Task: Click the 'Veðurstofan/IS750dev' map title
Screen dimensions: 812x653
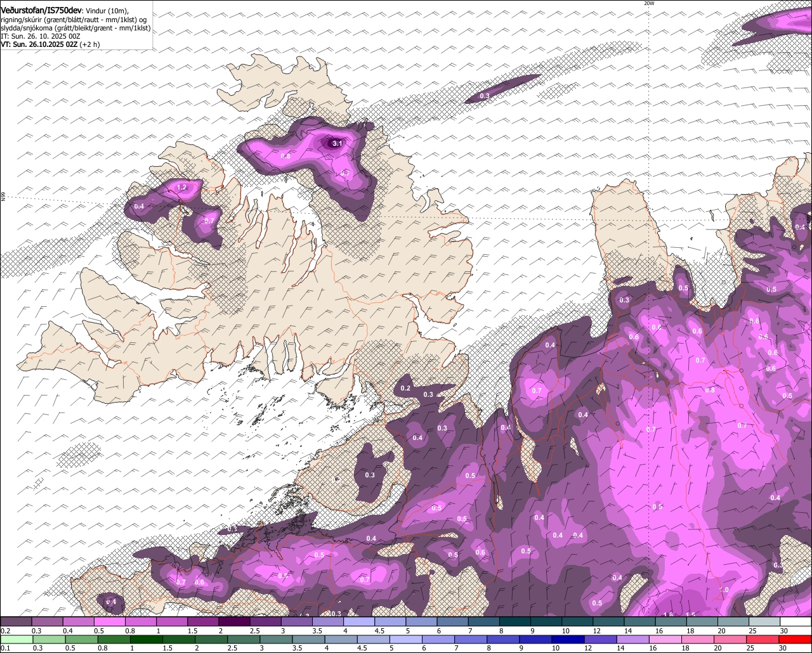Action: pyautogui.click(x=41, y=10)
